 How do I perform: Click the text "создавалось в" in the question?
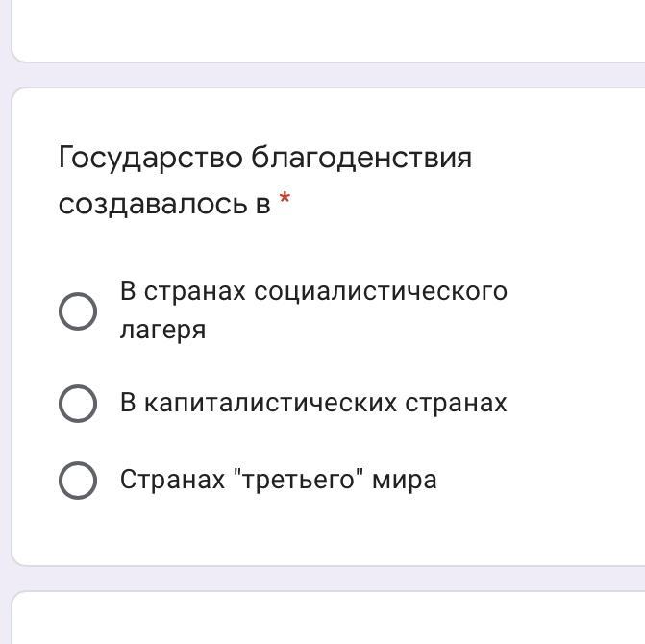coord(164,204)
